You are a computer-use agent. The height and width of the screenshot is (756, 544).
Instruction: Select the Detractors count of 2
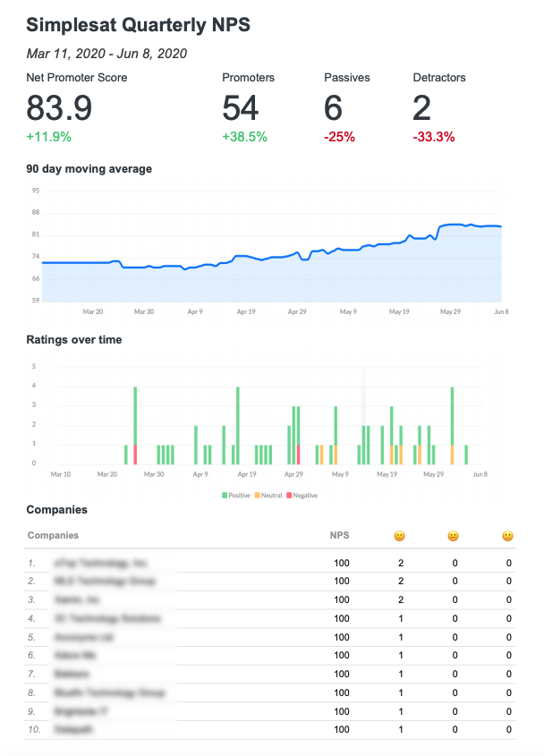click(x=422, y=109)
